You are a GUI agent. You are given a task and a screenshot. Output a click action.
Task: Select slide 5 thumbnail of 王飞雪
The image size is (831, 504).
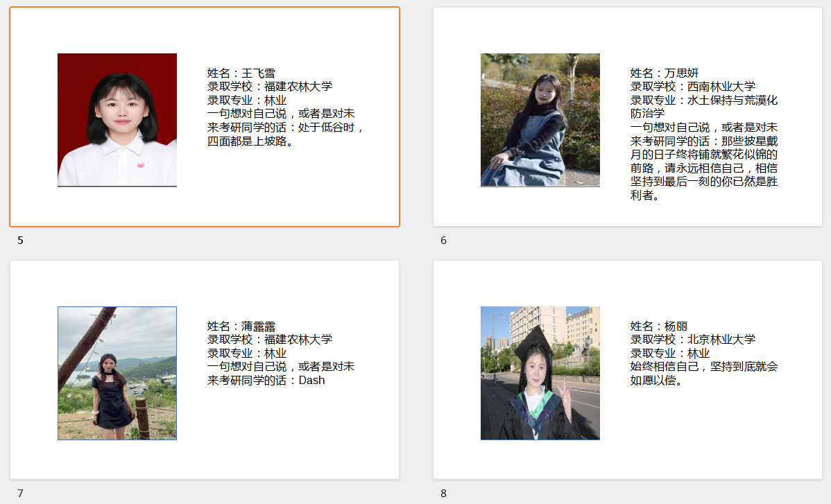205,117
